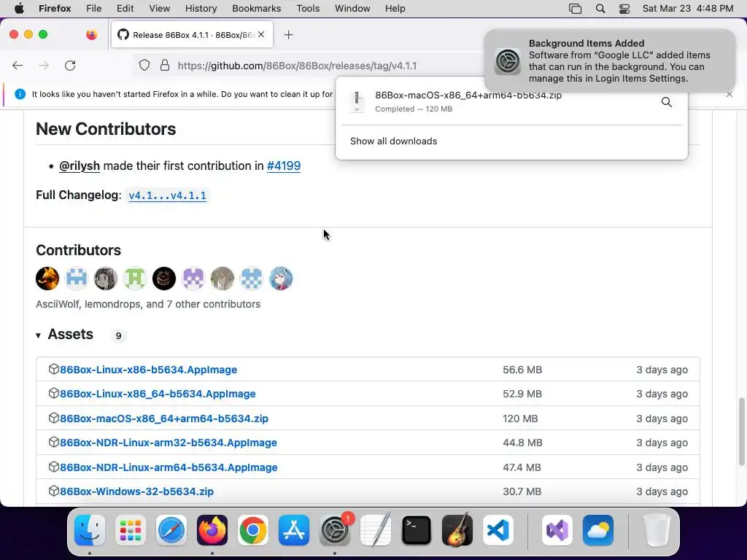Screen dimensions: 747x560
Task: Open a new Firefox tab
Action: pyautogui.click(x=288, y=35)
